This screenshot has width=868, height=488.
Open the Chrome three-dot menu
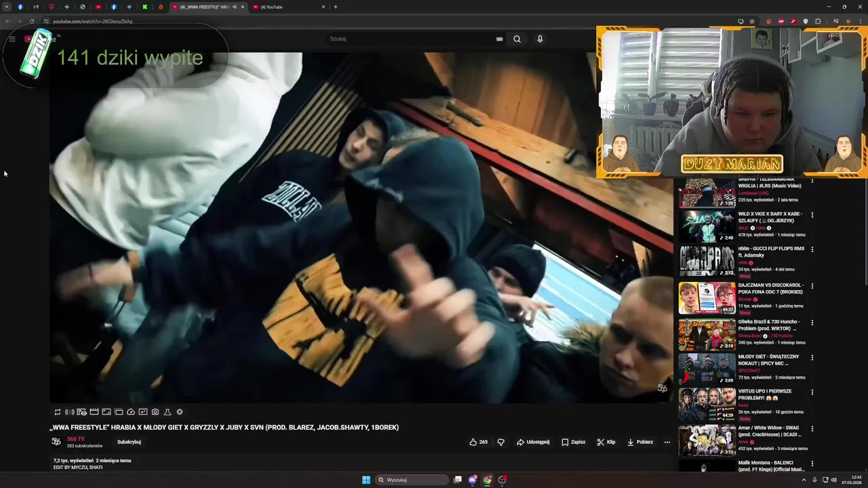(x=860, y=21)
